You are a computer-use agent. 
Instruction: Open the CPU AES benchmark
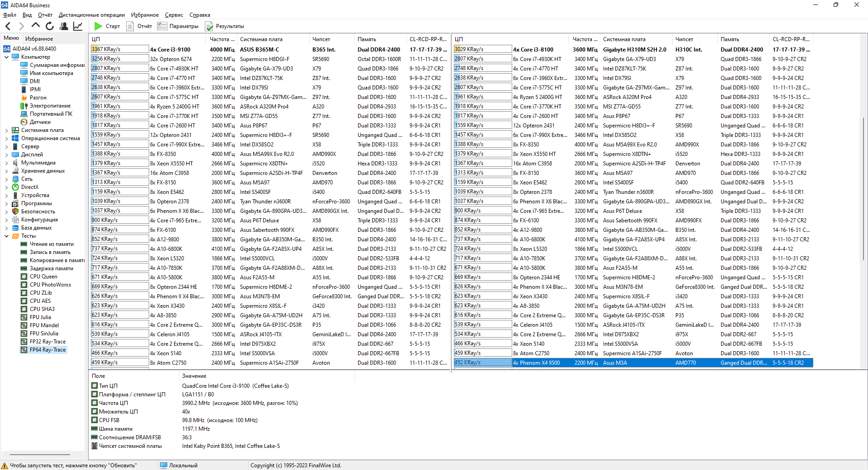[x=36, y=301]
